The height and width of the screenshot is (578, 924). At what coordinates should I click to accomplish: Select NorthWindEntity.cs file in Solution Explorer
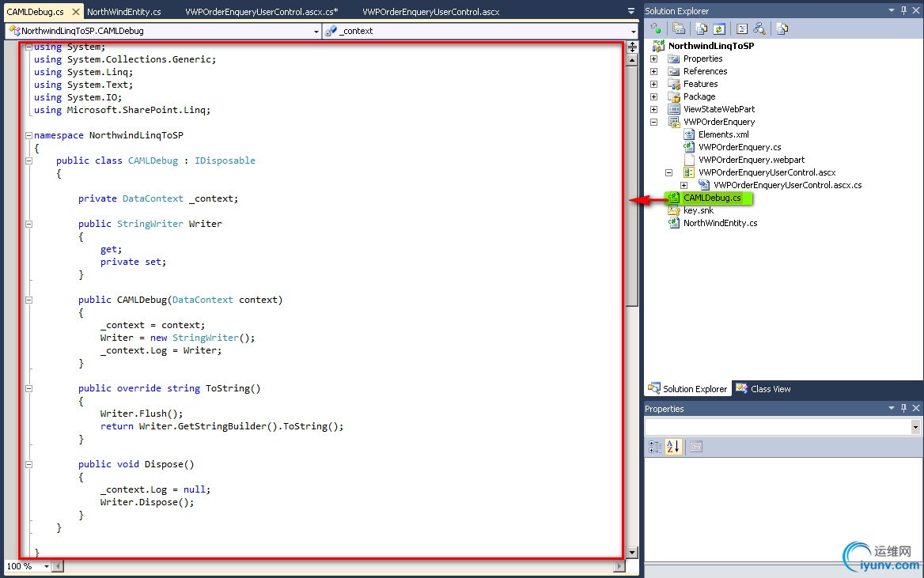[x=720, y=223]
